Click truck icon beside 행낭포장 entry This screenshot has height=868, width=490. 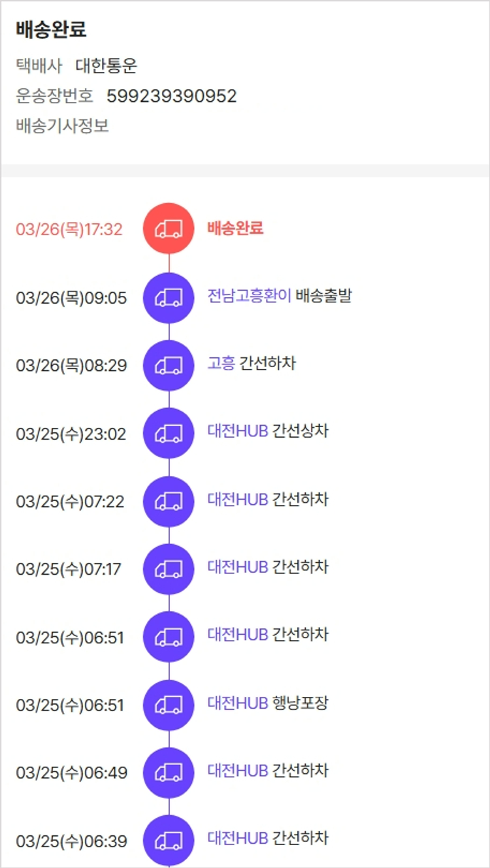click(169, 705)
